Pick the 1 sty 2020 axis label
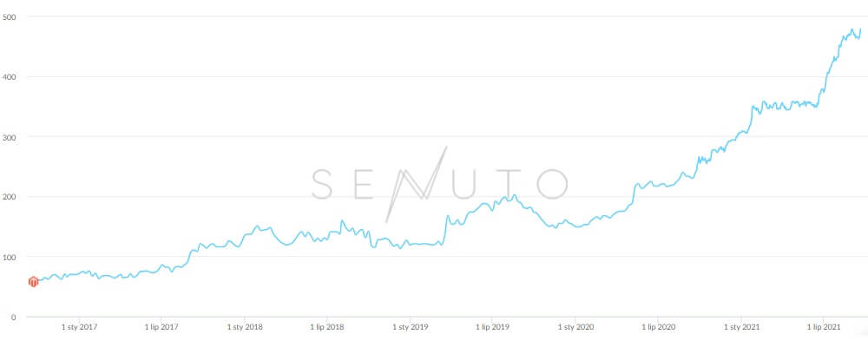 click(575, 327)
